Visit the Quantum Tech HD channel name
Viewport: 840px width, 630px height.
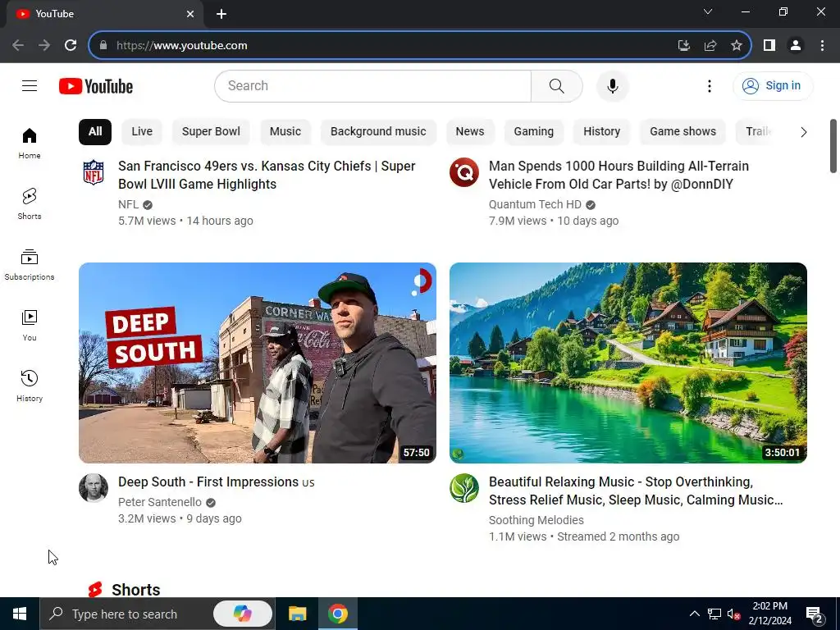coord(535,204)
